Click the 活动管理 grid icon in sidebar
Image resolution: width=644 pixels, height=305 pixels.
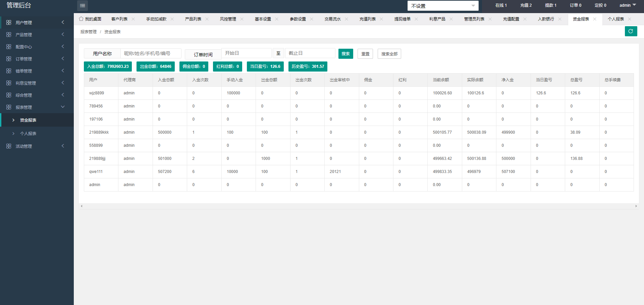[x=9, y=146]
